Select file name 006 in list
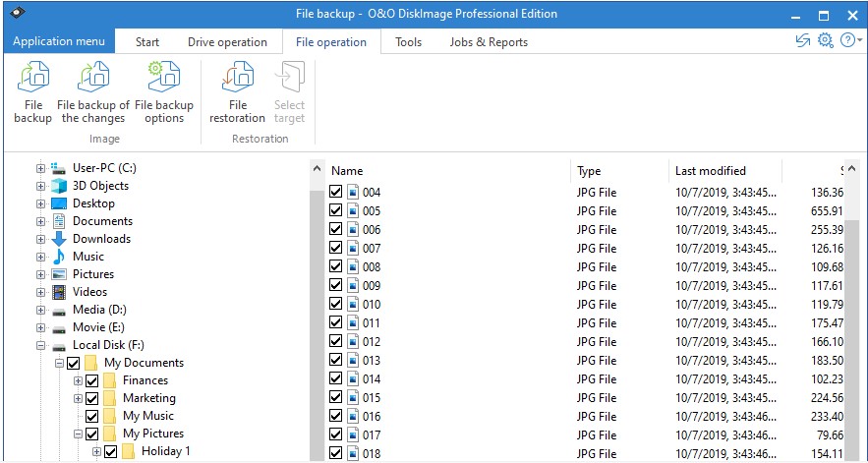868x463 pixels. (x=372, y=229)
